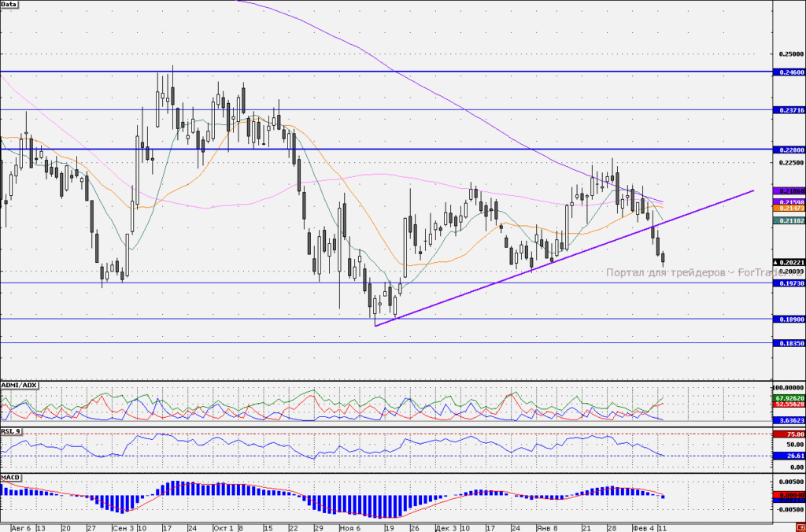Click the red icon in bottom-right corner
806x532 pixels.
coord(801,528)
